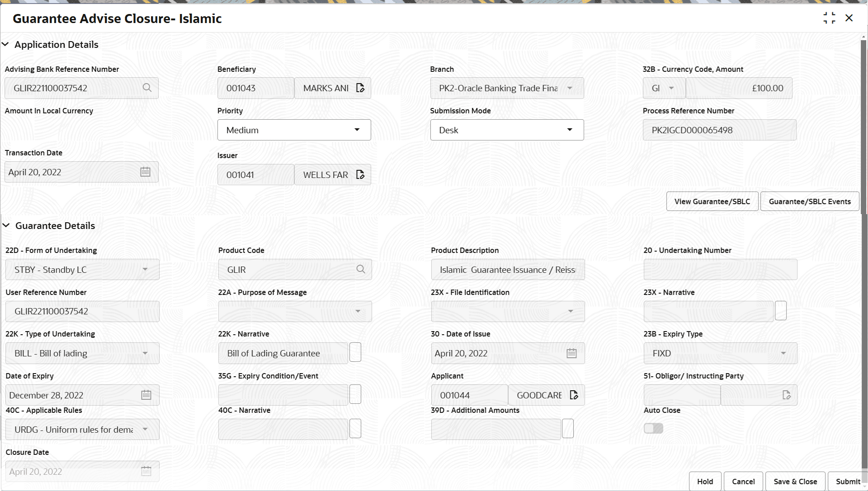Image resolution: width=868 pixels, height=491 pixels.
Task: Open Transaction Date calendar picker
Action: [x=145, y=172]
